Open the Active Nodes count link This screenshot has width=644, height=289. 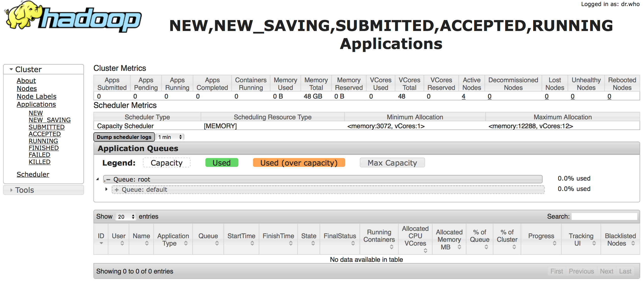(463, 96)
